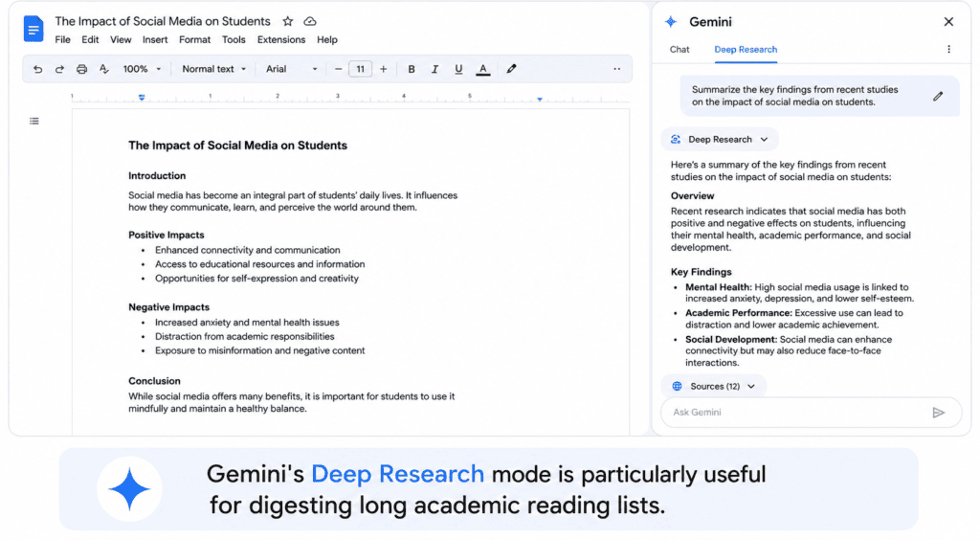This screenshot has height=540, width=980.
Task: Click the left indent marker on ruler
Action: click(x=142, y=98)
